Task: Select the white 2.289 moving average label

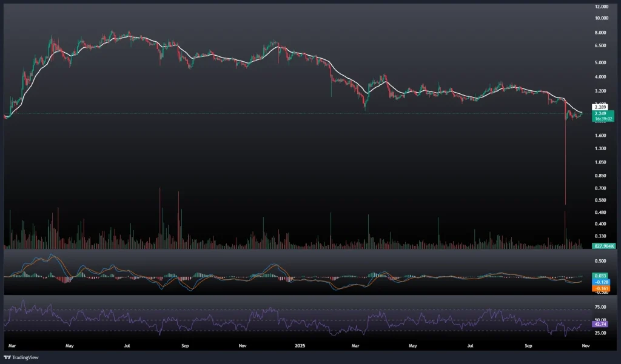Action: click(601, 107)
